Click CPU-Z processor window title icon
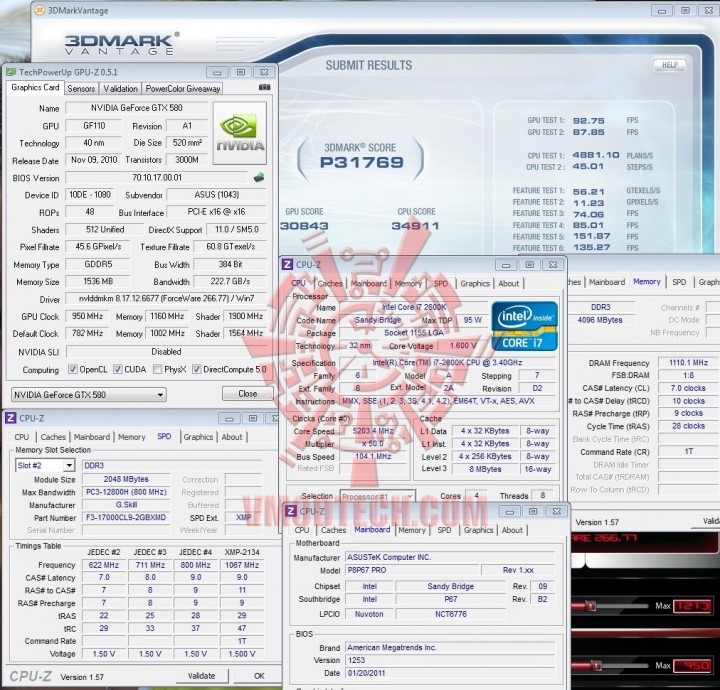Image resolution: width=720 pixels, height=690 pixels. pyautogui.click(x=287, y=264)
